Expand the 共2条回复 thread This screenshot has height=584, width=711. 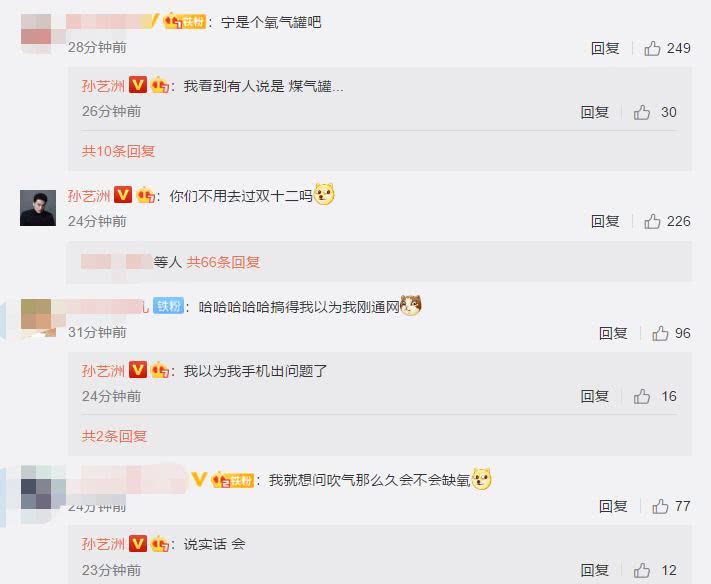coord(114,436)
